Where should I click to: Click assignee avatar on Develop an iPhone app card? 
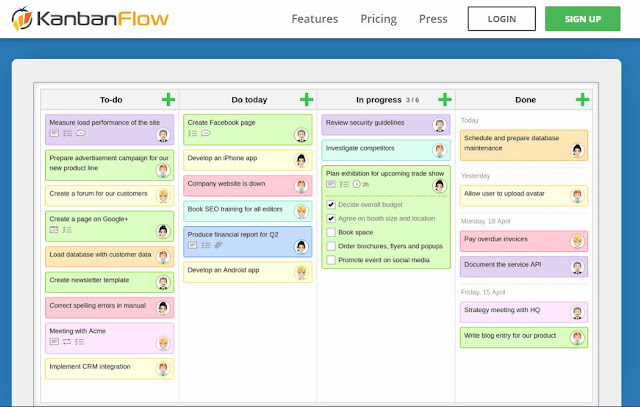[301, 160]
